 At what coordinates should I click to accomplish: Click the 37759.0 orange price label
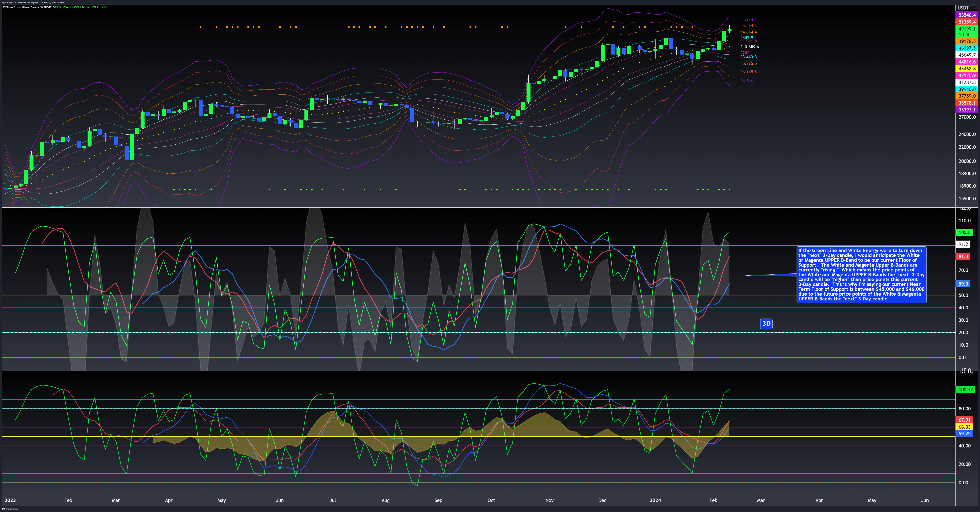(x=967, y=96)
